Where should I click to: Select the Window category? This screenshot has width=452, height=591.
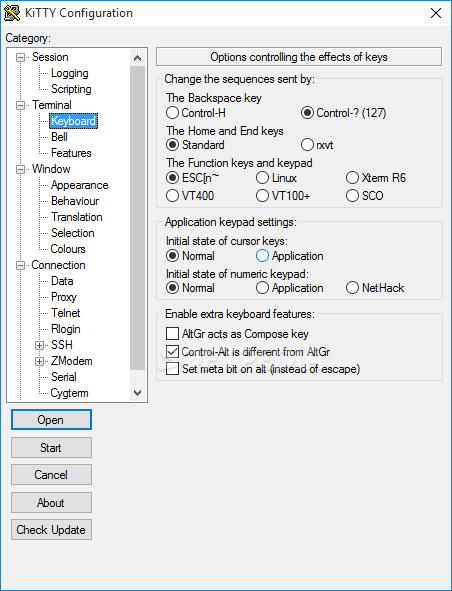[51, 169]
